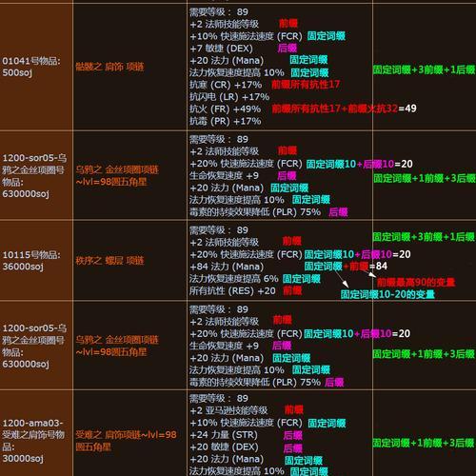The width and height of the screenshot is (476, 476).
Task: Click '需要等级: 89' in the 受难之 row
Action: 219,398
